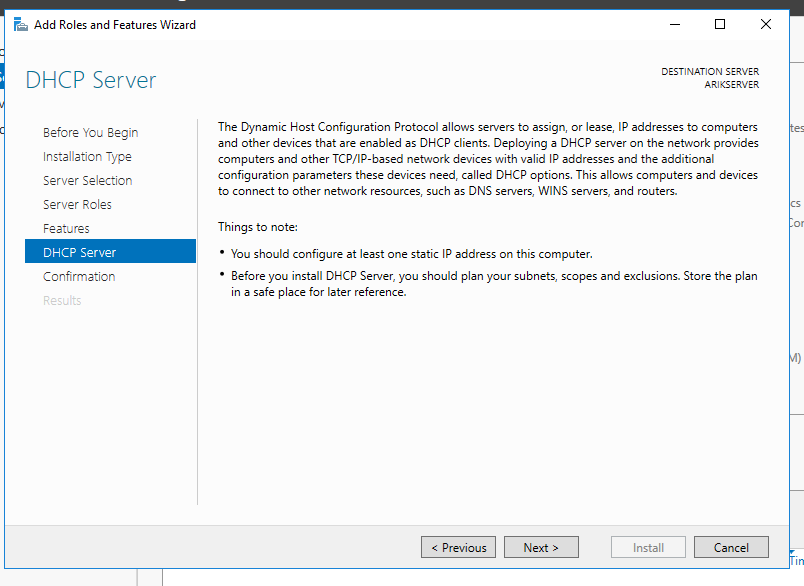The image size is (804, 586).
Task: Jump to the Confirmation step
Action: [x=79, y=277]
